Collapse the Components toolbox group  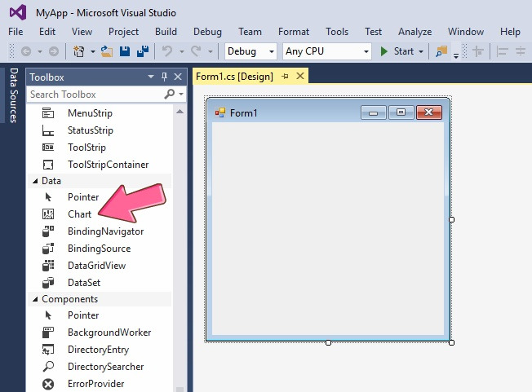[x=35, y=299]
